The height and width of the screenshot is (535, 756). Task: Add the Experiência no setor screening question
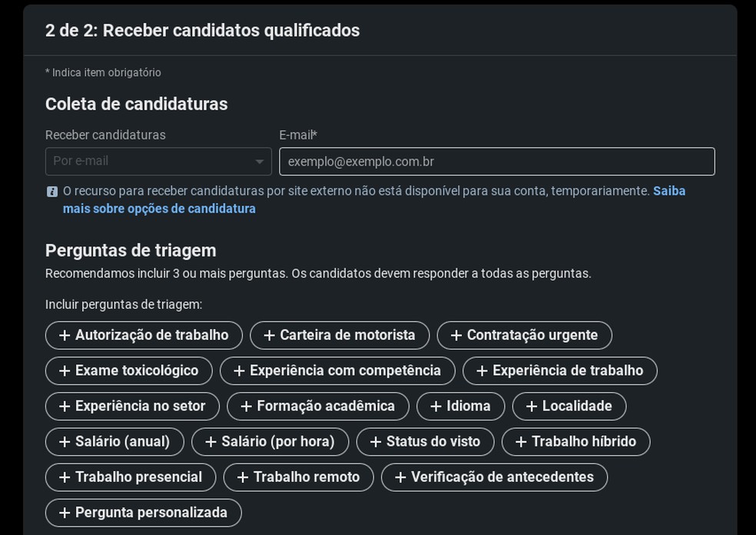[x=131, y=406]
